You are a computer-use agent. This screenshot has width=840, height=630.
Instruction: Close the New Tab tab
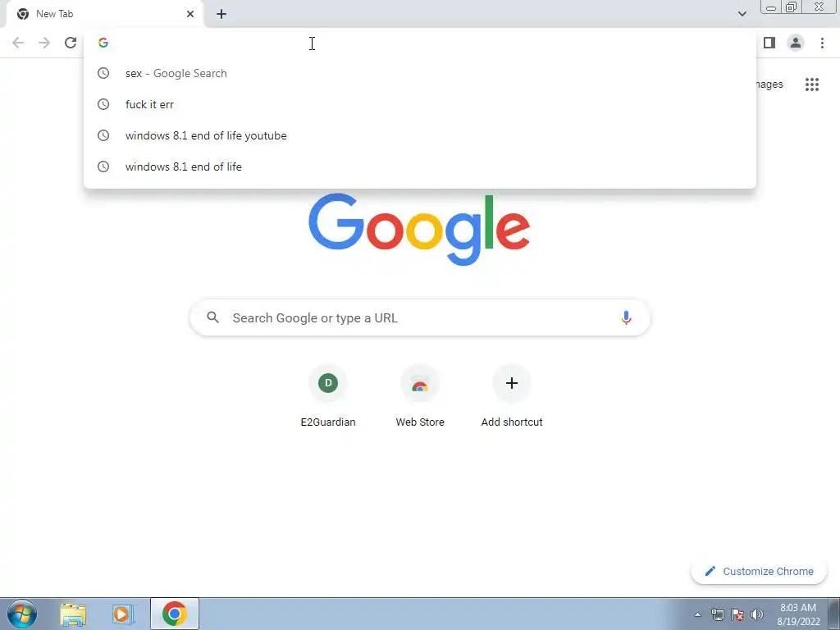click(190, 14)
